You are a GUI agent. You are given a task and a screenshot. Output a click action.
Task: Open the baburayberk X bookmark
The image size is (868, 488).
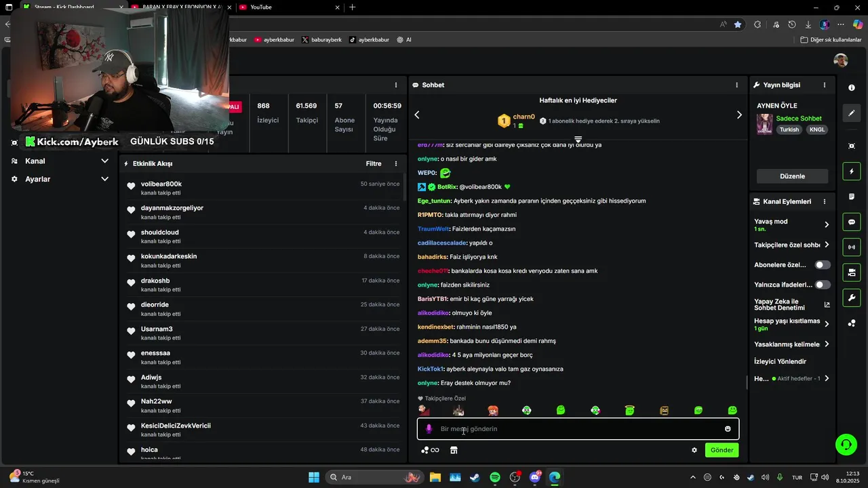click(x=321, y=40)
